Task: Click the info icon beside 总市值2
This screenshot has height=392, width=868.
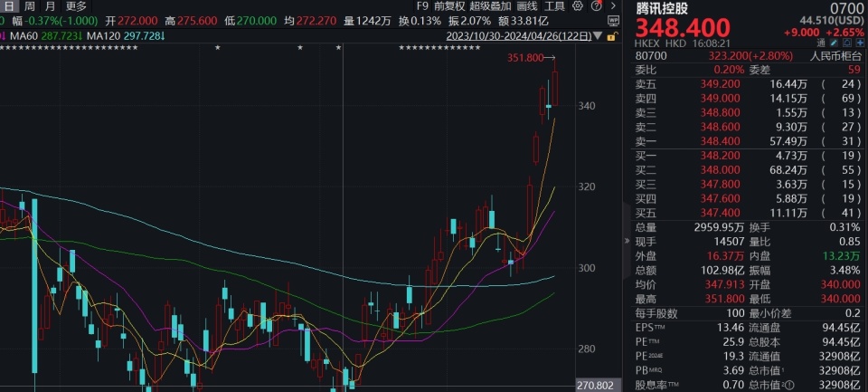Action: click(x=790, y=384)
